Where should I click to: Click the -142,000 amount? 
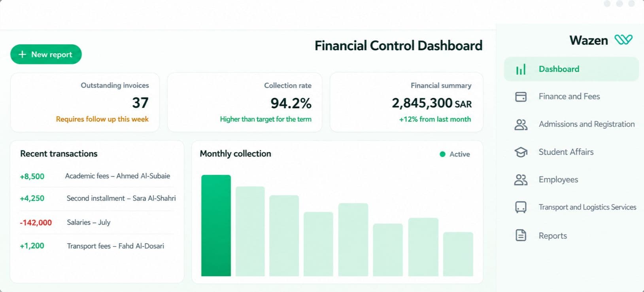36,223
